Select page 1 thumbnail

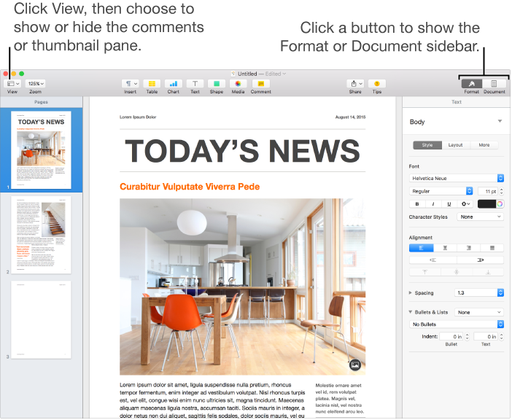[41, 150]
